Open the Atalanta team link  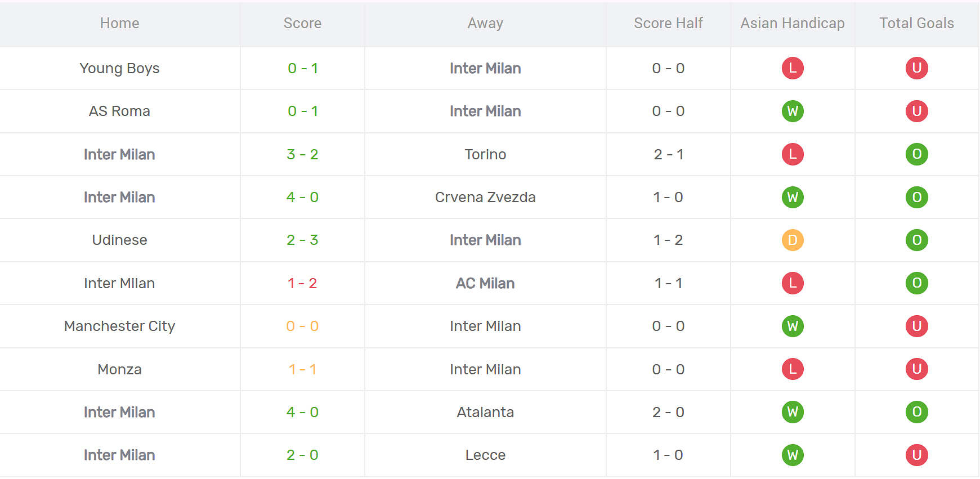click(485, 412)
